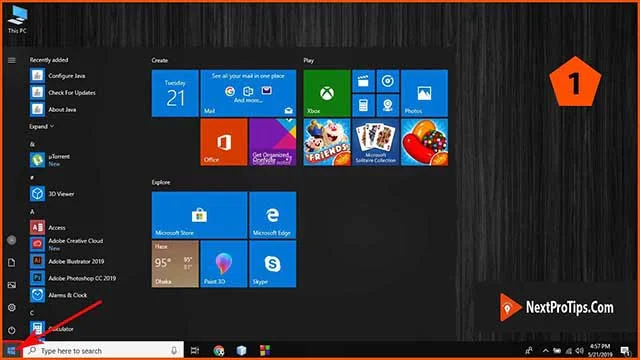
Task: Launch Candy Crush Friends tile
Action: [327, 142]
